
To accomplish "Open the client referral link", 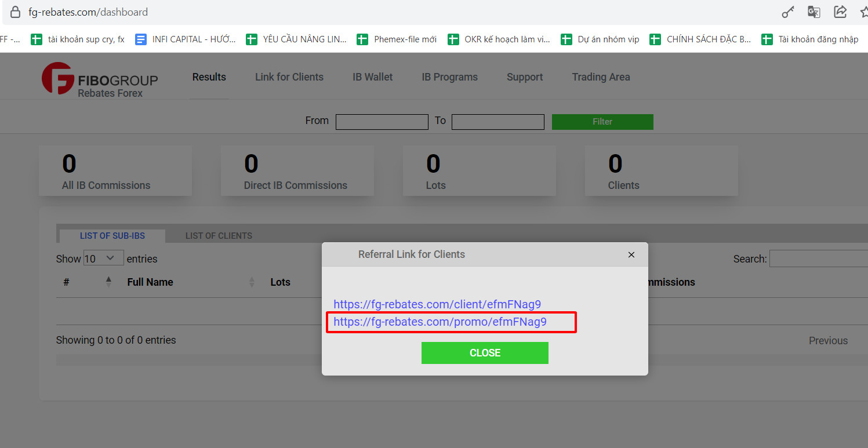I will point(437,304).
